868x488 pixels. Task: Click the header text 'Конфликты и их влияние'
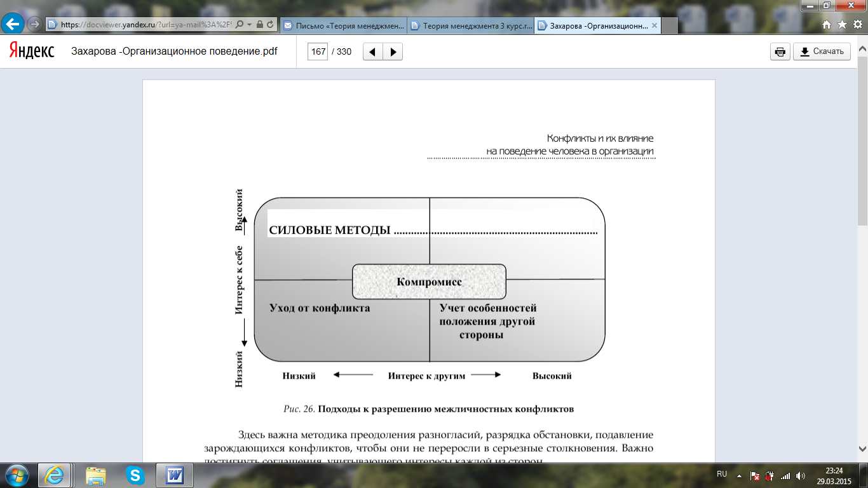(600, 138)
